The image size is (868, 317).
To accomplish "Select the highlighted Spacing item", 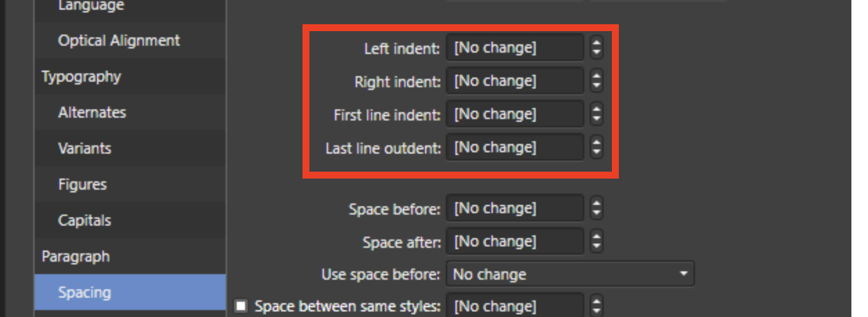I will pyautogui.click(x=84, y=293).
